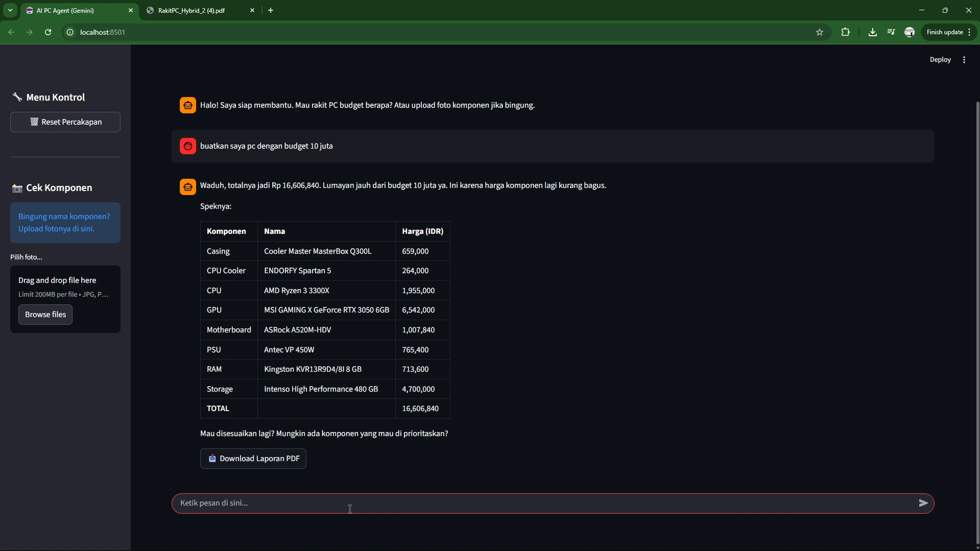Screen dimensions: 980x551
Task: View site information icon in address bar
Action: pos(70,32)
